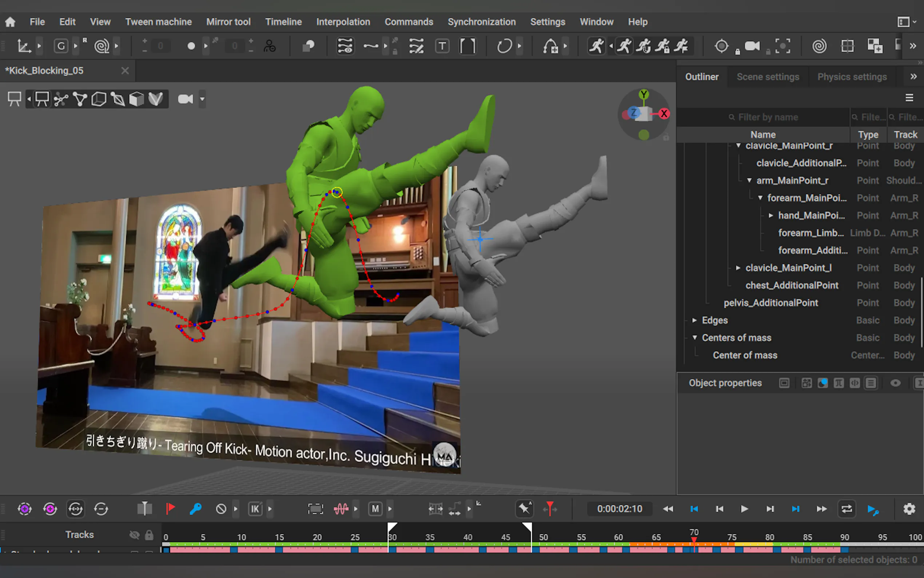Click the home icon in the menu bar
This screenshot has height=578, width=924.
click(10, 22)
